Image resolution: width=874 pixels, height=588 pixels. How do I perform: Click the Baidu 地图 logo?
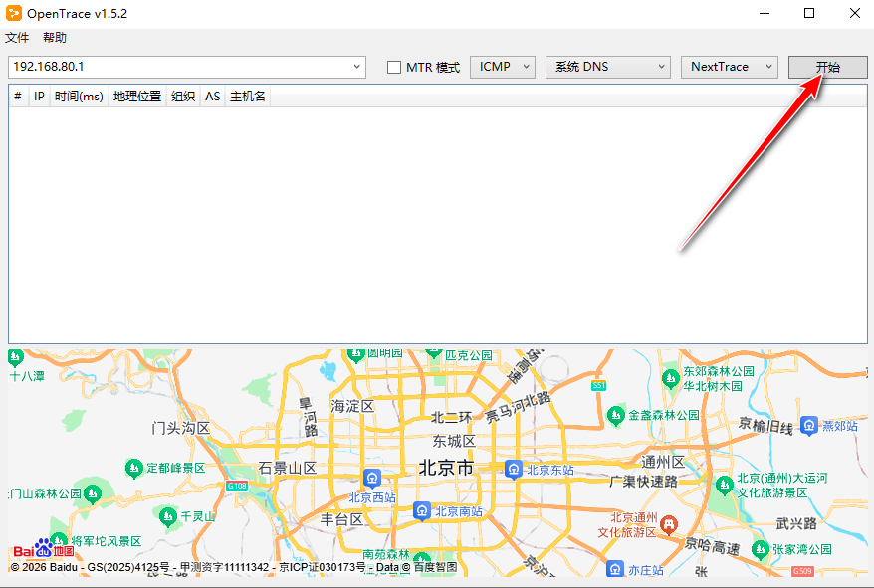point(44,549)
